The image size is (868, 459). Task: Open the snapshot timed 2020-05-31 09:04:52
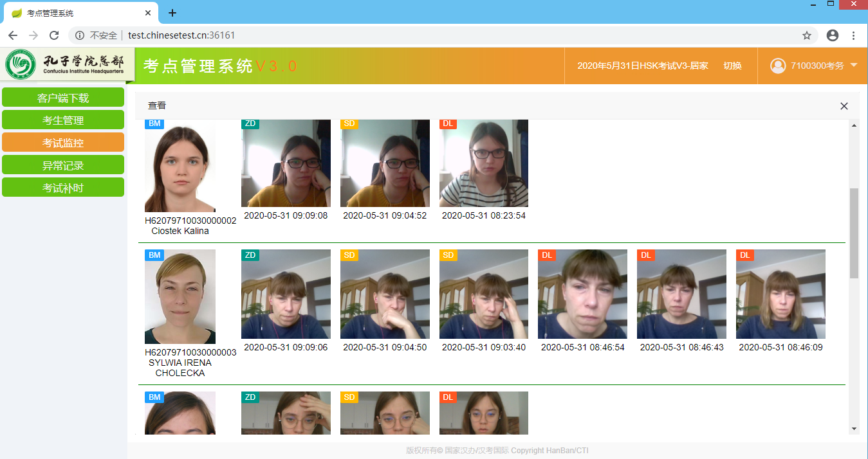pyautogui.click(x=385, y=163)
